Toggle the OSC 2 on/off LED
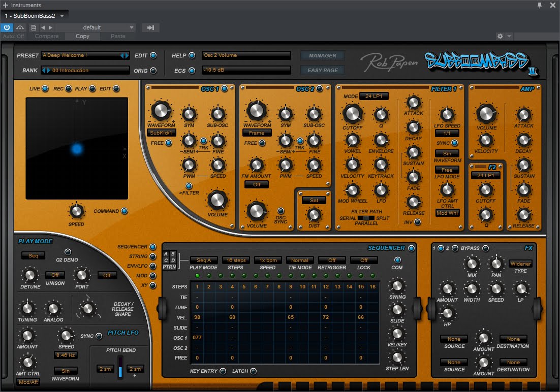Screen dimensions: 560x392 (319, 88)
